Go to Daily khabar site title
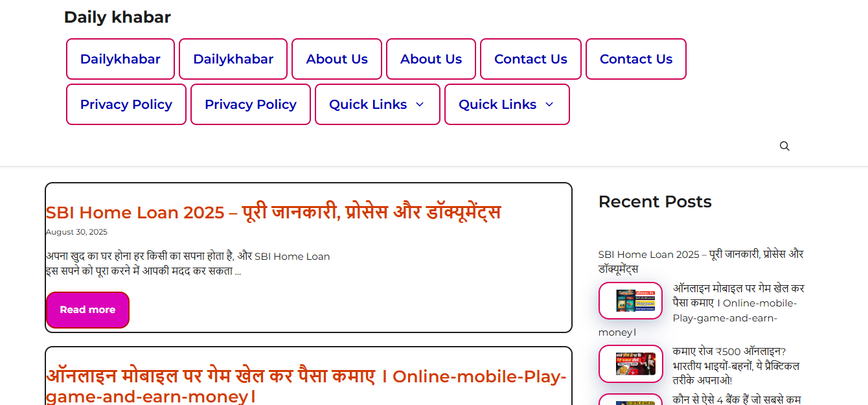This screenshot has width=868, height=405. 117,17
